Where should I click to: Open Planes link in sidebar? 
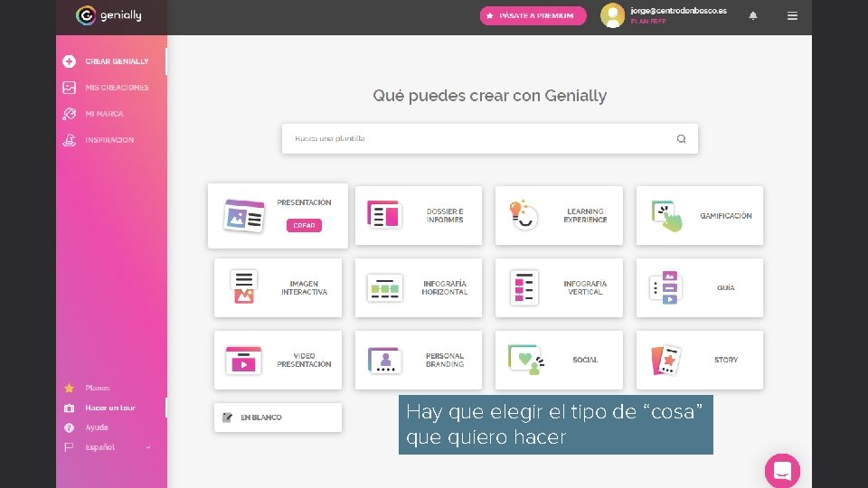[x=98, y=388]
